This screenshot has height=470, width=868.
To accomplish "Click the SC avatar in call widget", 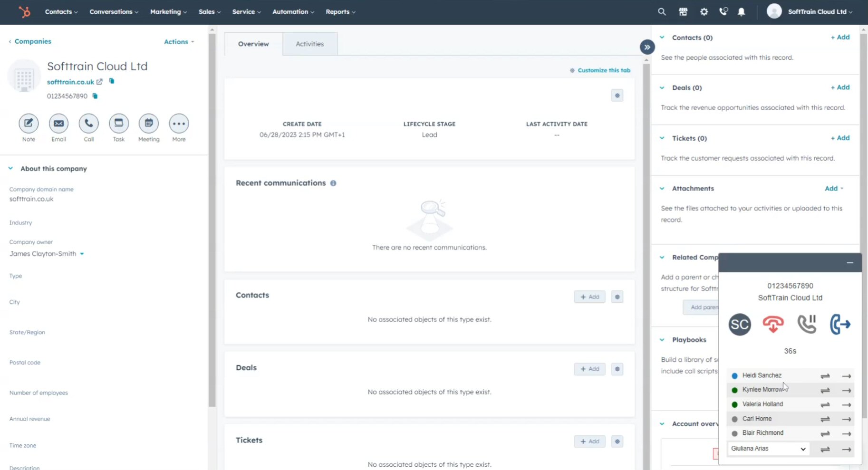I will click(x=740, y=325).
